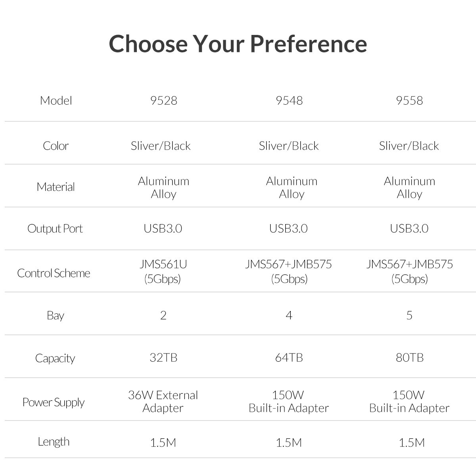Image resolution: width=476 pixels, height=476 pixels.
Task: Click the Control Scheme row label
Action: (54, 273)
